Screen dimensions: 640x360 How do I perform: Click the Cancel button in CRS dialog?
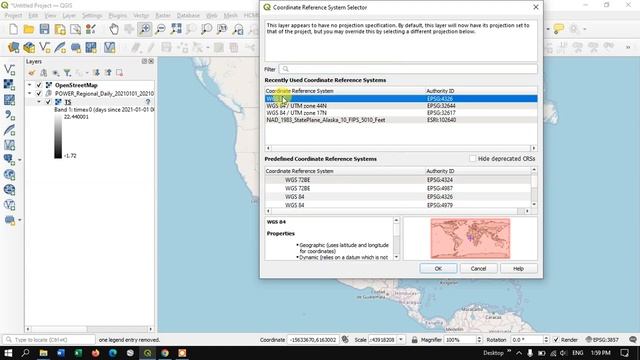point(478,269)
